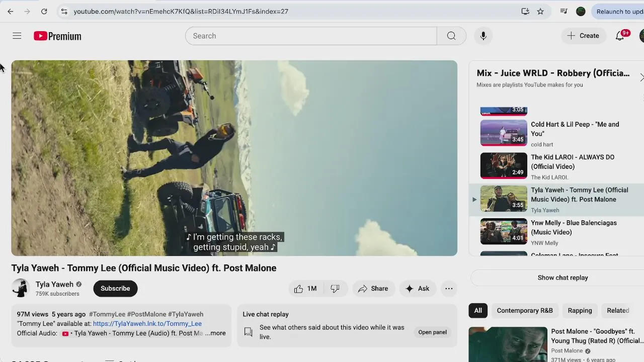
Task: Select Tyla Yaweh Tommy Lee playlist item
Action: (x=556, y=199)
